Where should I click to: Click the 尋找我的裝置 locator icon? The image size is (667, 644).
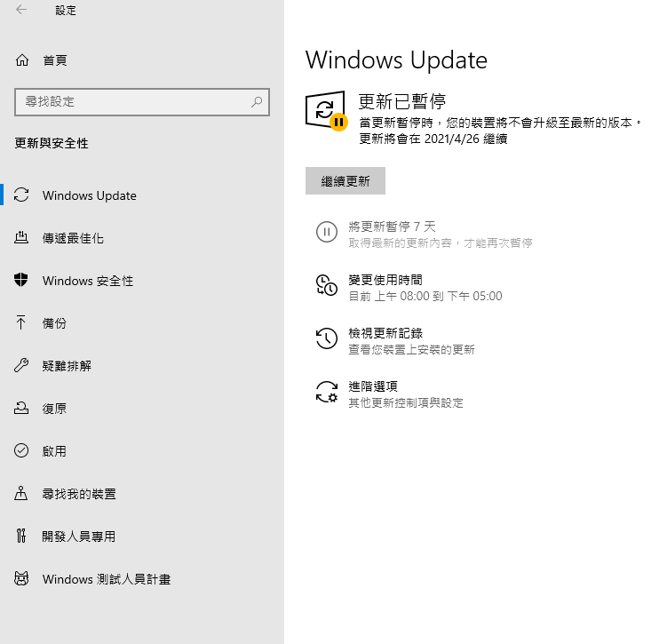pyautogui.click(x=20, y=493)
